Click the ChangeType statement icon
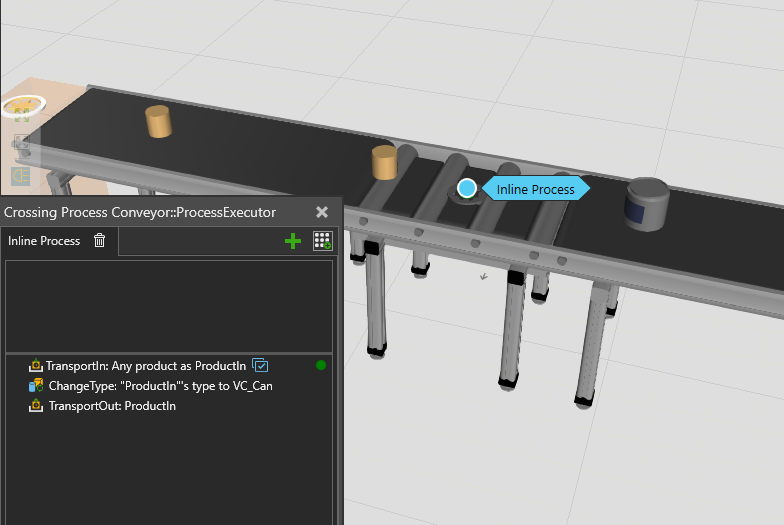The height and width of the screenshot is (525, 784). [36, 386]
